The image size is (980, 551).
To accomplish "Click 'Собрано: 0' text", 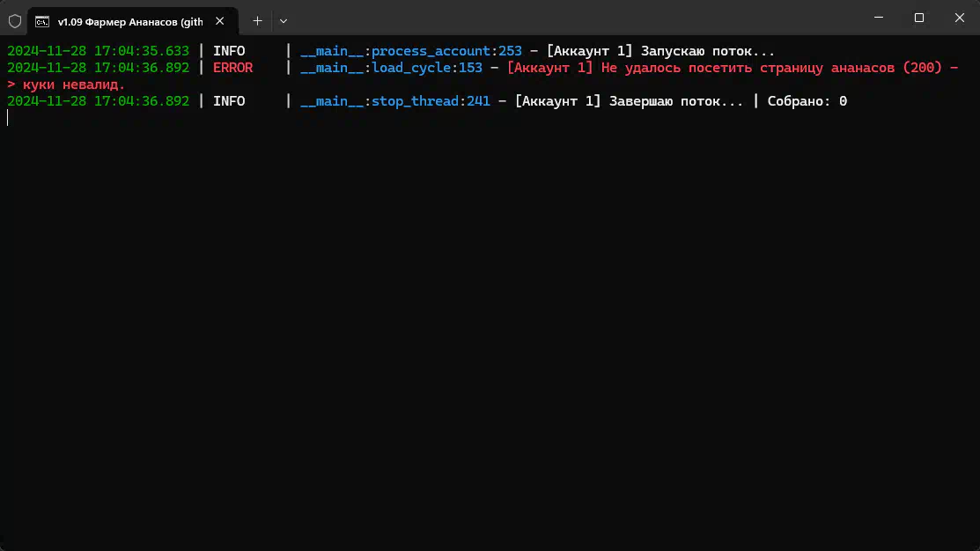I will coord(807,101).
